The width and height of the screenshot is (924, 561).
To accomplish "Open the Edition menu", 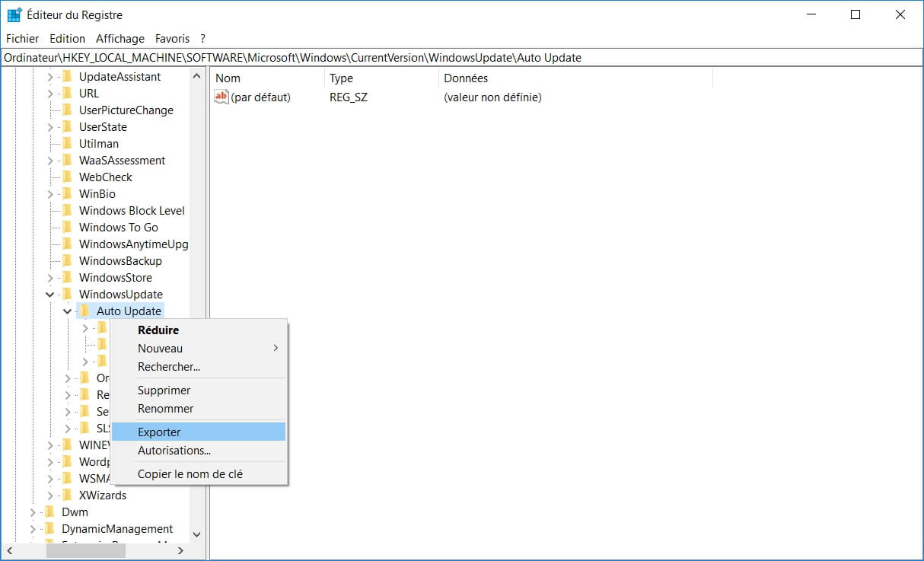I will point(68,38).
